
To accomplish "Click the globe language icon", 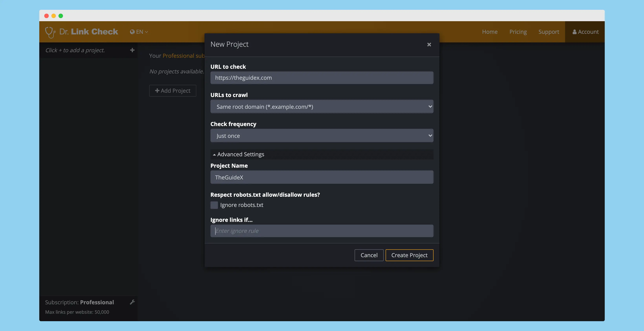I will 132,32.
